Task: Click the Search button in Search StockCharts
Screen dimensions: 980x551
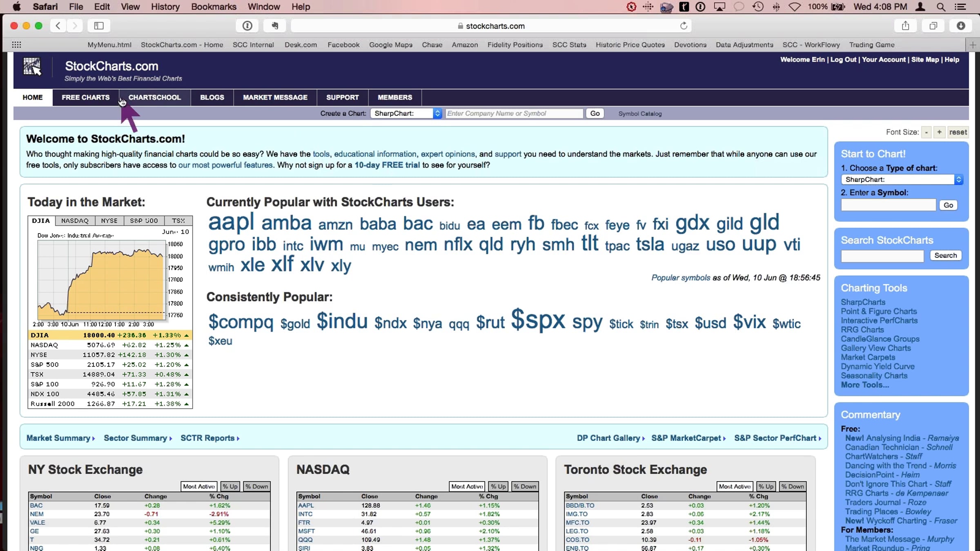Action: 945,256
